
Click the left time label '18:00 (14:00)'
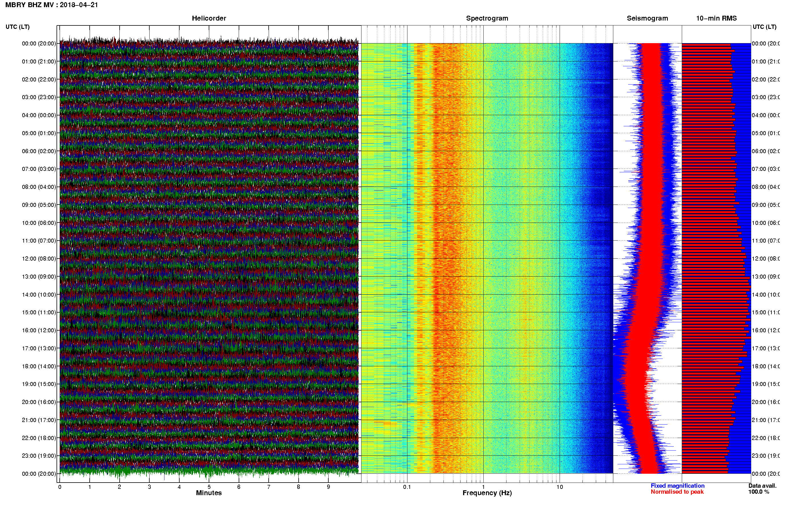coord(39,366)
